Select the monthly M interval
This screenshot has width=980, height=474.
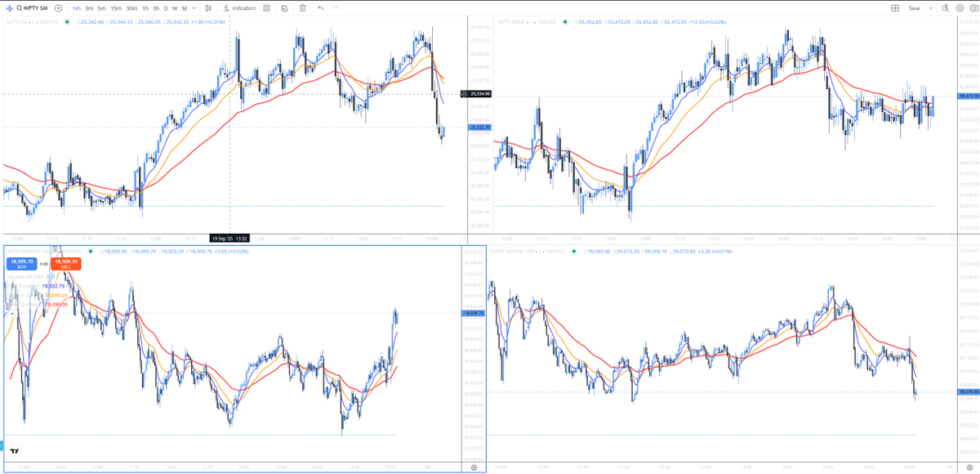(185, 8)
